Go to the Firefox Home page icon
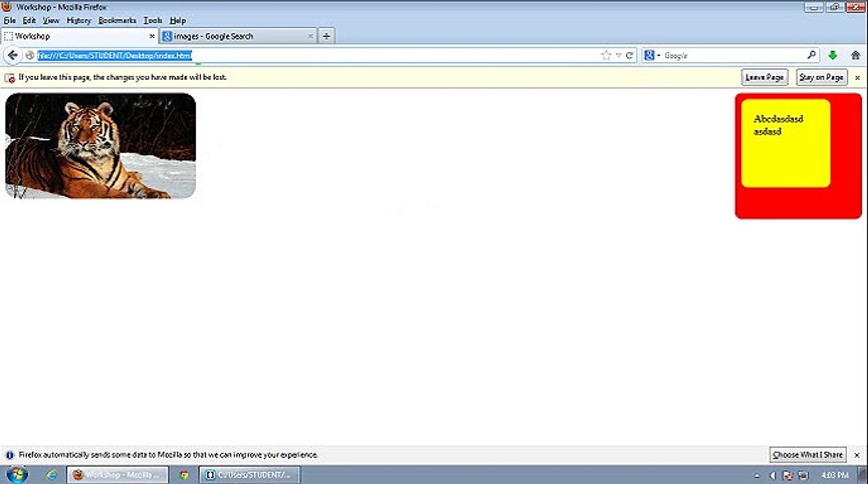 [856, 56]
